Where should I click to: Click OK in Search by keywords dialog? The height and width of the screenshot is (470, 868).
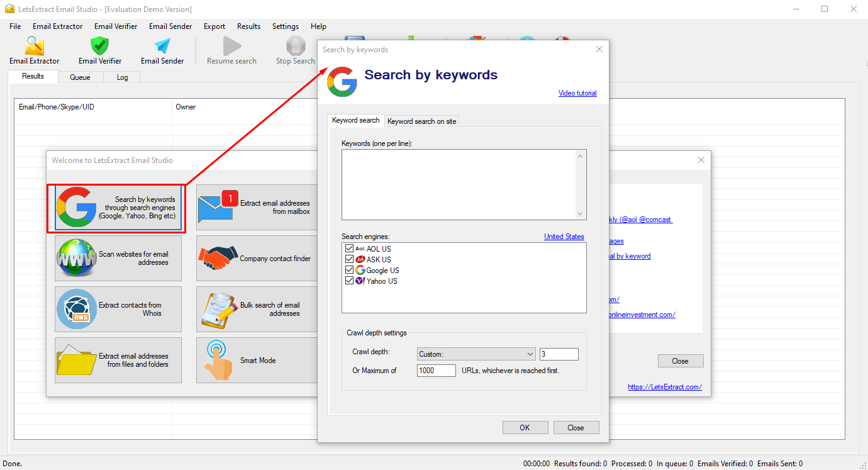point(525,428)
